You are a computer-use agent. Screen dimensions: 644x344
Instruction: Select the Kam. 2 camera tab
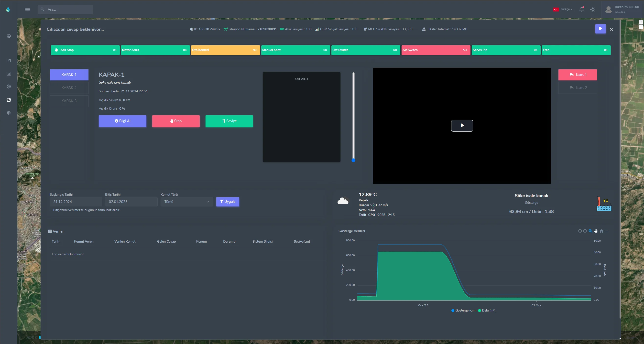[x=578, y=88]
